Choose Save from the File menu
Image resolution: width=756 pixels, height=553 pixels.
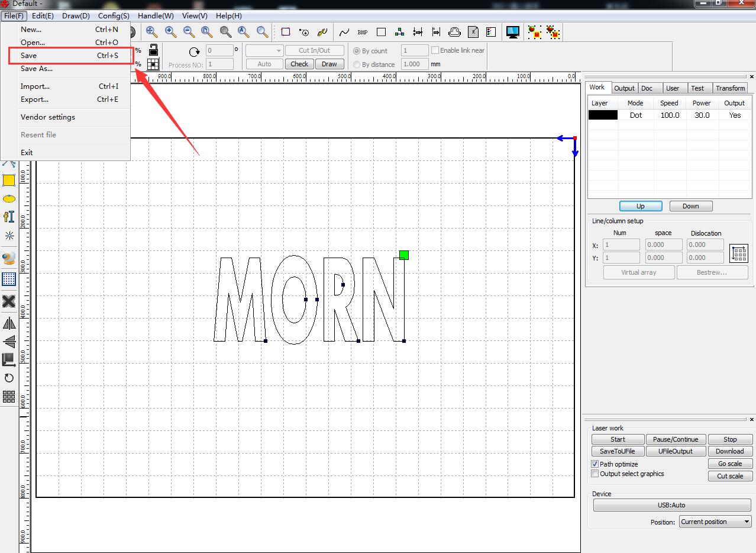[70, 56]
